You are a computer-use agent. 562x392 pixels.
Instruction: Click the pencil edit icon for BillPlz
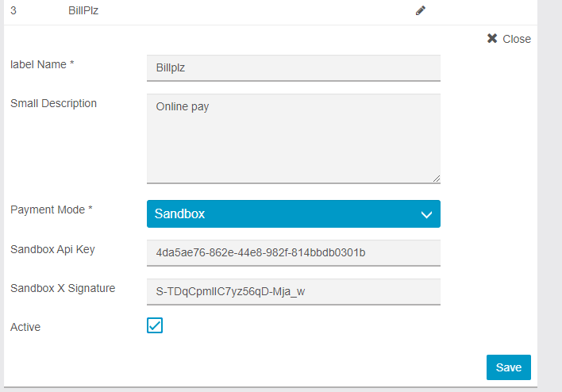click(x=421, y=11)
